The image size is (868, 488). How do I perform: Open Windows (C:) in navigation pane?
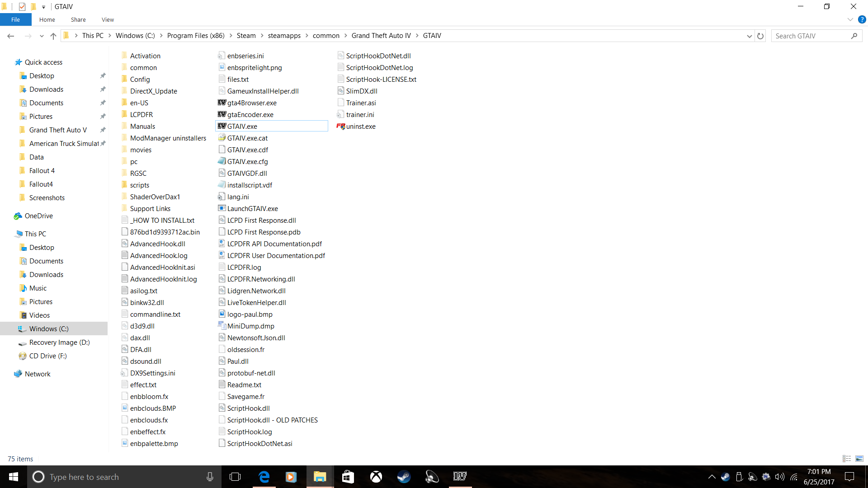pos(49,328)
